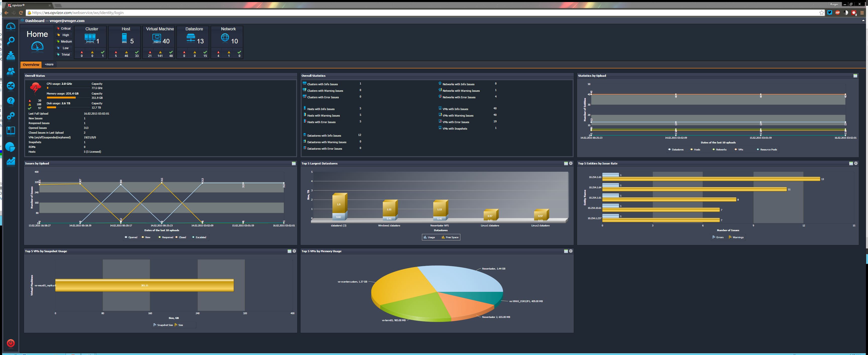This screenshot has width=868, height=355.
Task: Open the Virtual Machine summary tile
Action: (x=160, y=39)
